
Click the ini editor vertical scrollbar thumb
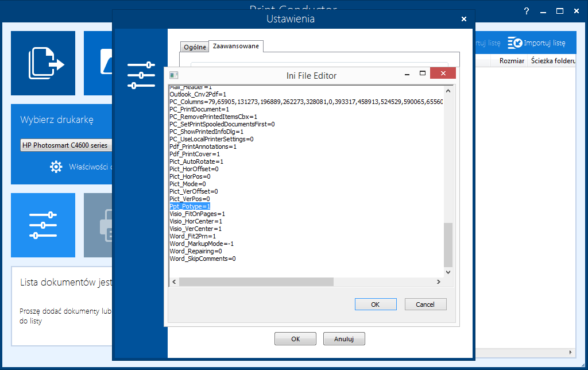coord(448,245)
